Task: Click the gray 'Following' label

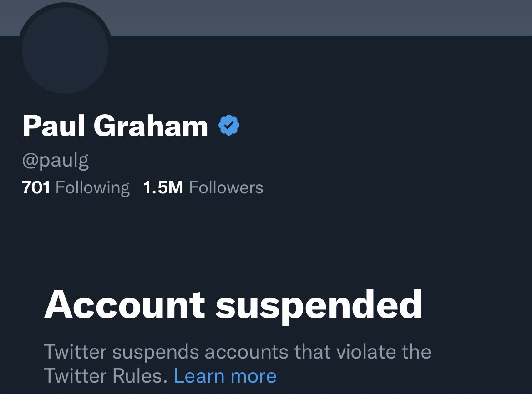Action: pyautogui.click(x=92, y=188)
